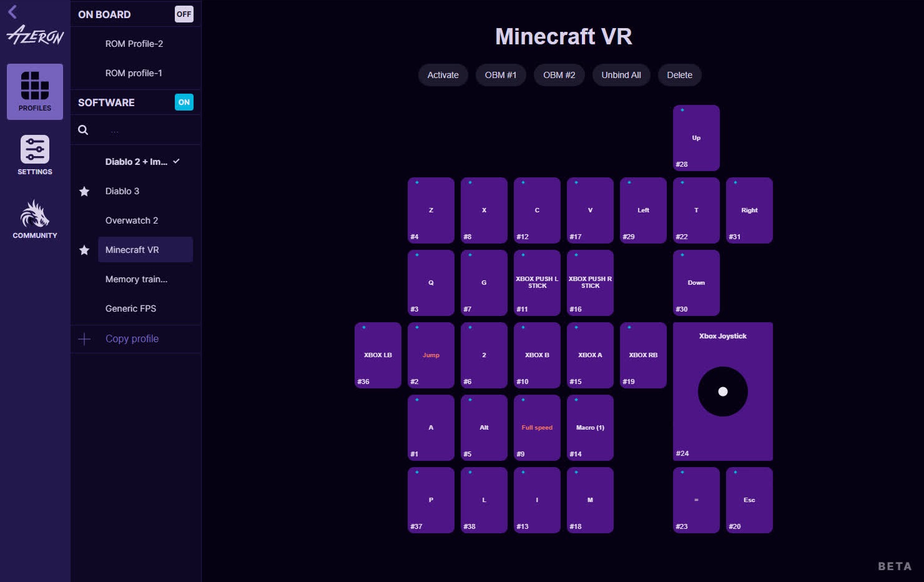Select the Q key #3
Screen dimensions: 924x582
(x=431, y=283)
